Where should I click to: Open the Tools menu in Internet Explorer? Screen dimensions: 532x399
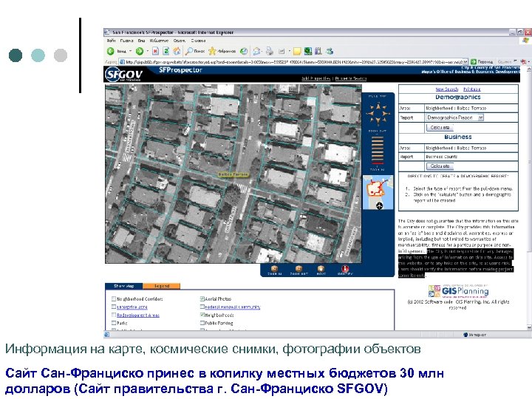[x=180, y=41]
